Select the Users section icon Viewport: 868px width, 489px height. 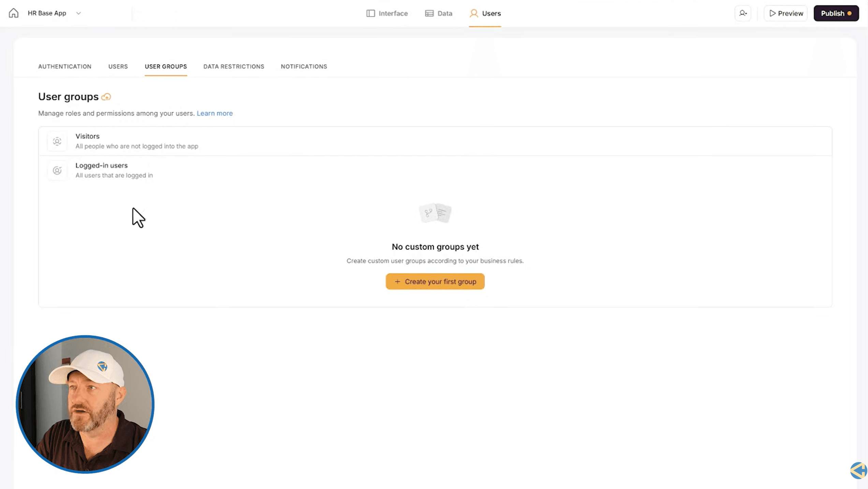473,14
